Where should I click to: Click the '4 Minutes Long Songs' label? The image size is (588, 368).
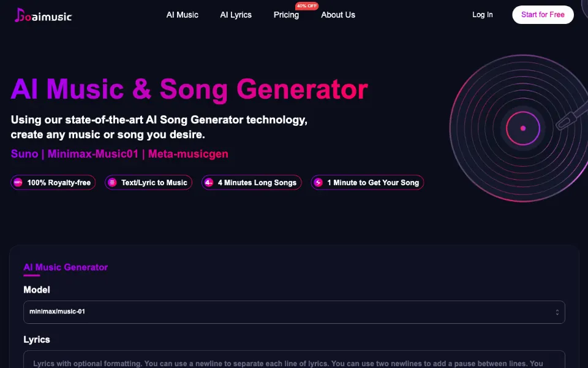pos(257,183)
